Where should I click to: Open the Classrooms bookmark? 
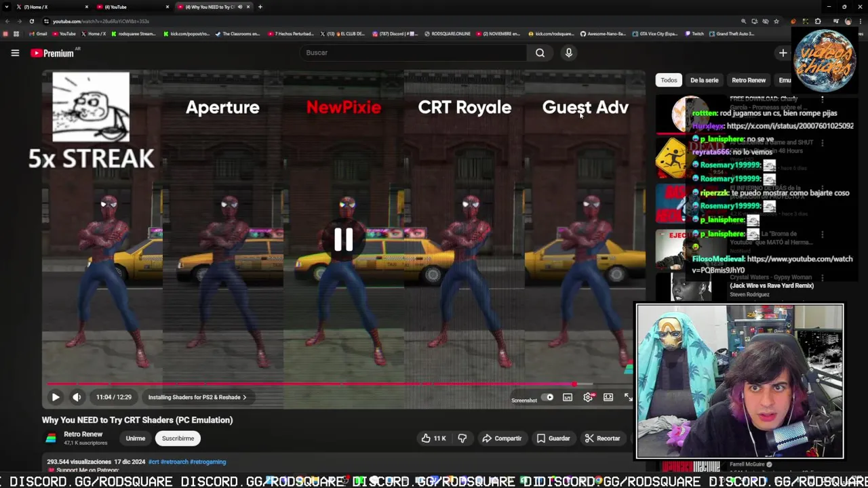click(237, 34)
